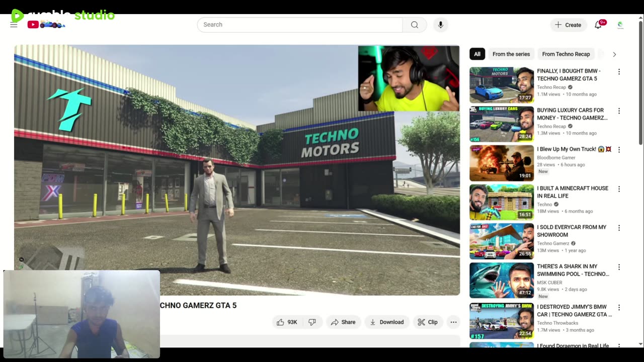The width and height of the screenshot is (644, 362).
Task: Click the video title ending GAMERZ GTA 5
Action: pos(198,305)
